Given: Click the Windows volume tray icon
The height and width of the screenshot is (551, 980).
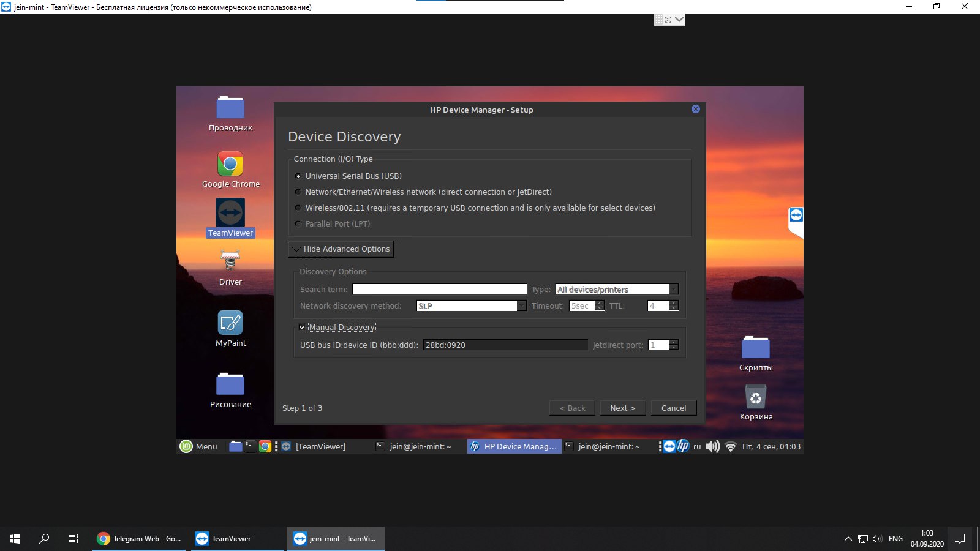Looking at the screenshot, I should click(x=877, y=539).
